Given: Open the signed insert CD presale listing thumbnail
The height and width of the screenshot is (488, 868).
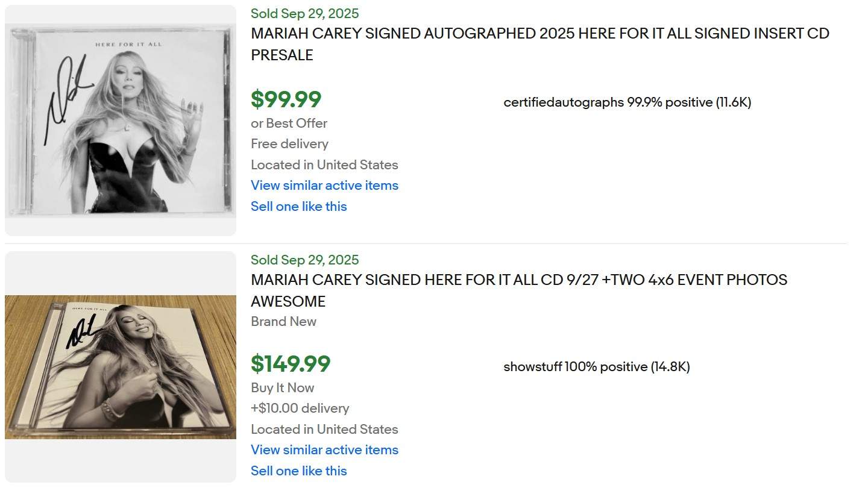Looking at the screenshot, I should click(x=121, y=120).
